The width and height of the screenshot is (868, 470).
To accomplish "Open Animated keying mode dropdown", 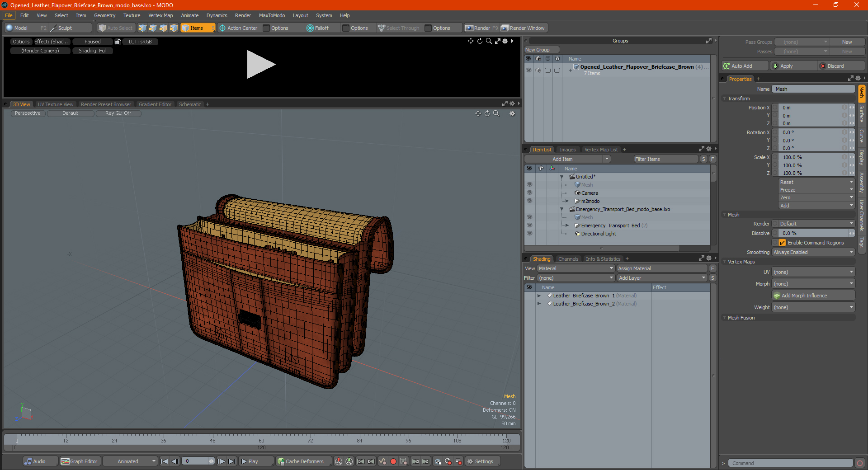I will pyautogui.click(x=130, y=461).
